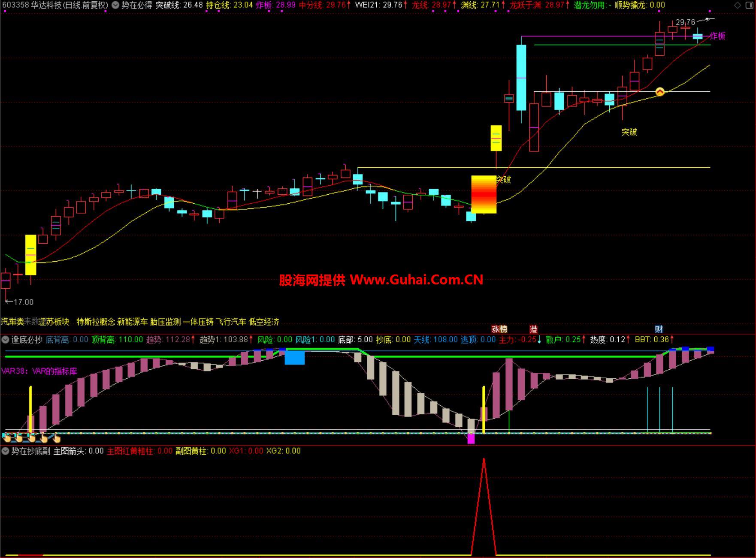
Task: Click the 热度: 0.12 value
Action: [x=610, y=340]
